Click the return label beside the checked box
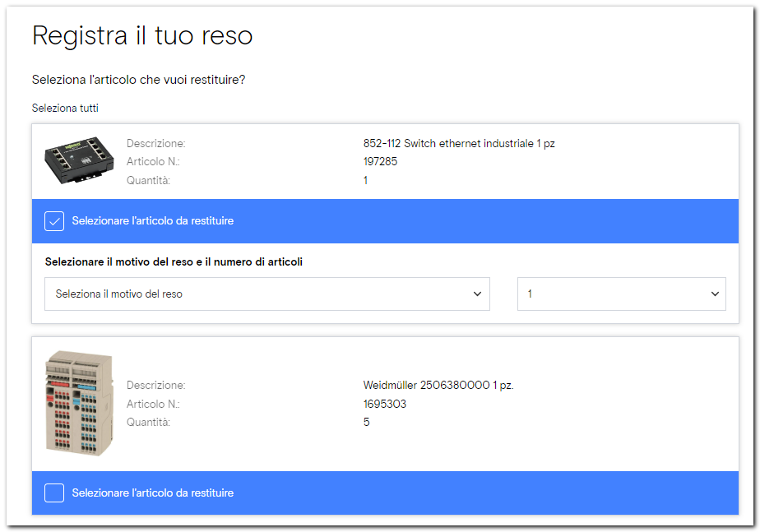This screenshot has width=760, height=532. point(152,221)
